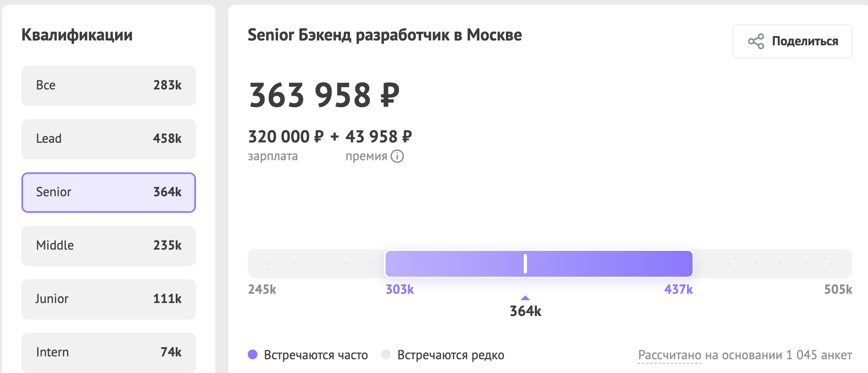Viewport: 868px width, 373px height.
Task: Open the Рассчитано на основании анкет link
Action: click(745, 355)
